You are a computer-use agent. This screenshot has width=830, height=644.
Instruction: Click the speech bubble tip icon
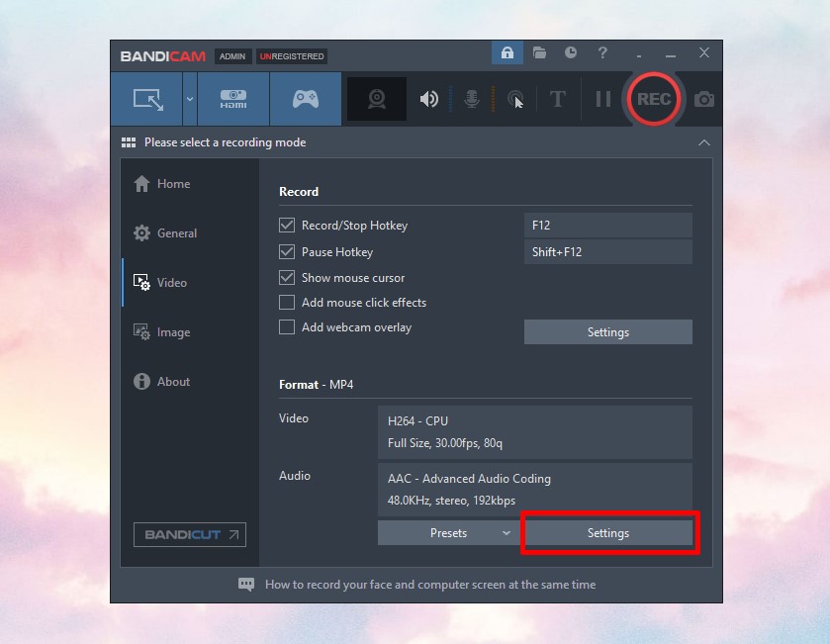[x=246, y=585]
